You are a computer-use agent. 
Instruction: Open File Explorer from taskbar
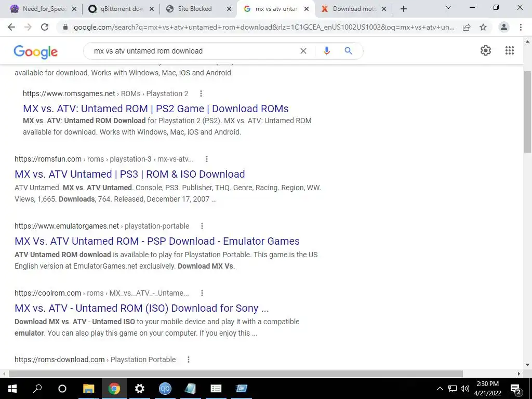pos(88,389)
